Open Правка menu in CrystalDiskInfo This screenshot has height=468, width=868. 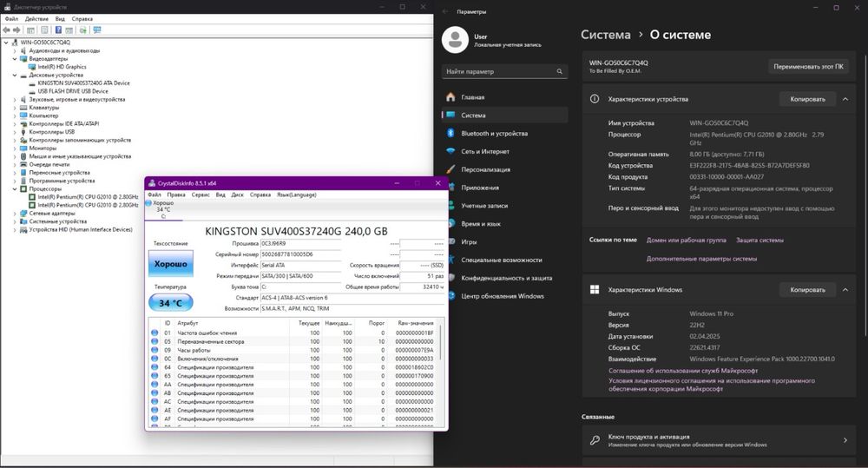(176, 195)
